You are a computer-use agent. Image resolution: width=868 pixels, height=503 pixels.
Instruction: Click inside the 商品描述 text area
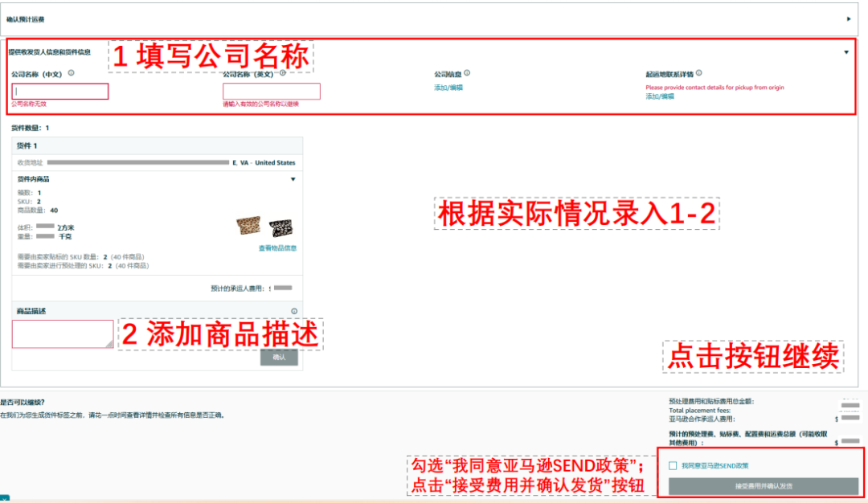coord(63,334)
